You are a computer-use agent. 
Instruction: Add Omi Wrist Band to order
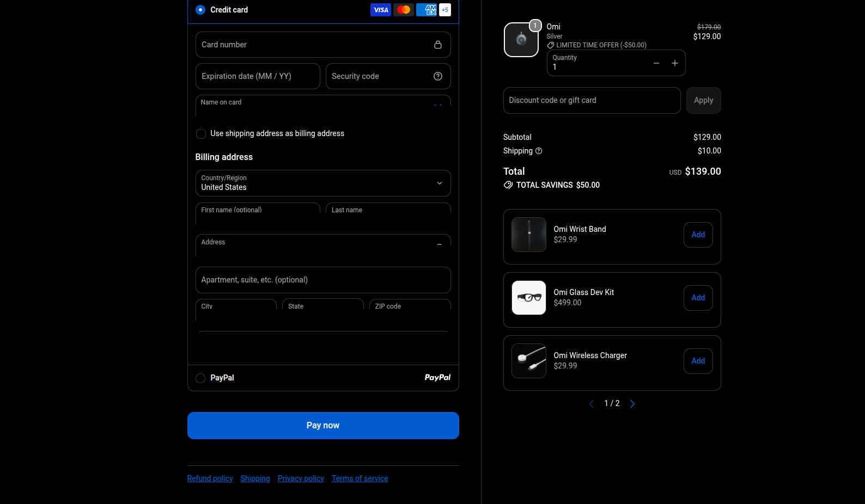point(698,235)
